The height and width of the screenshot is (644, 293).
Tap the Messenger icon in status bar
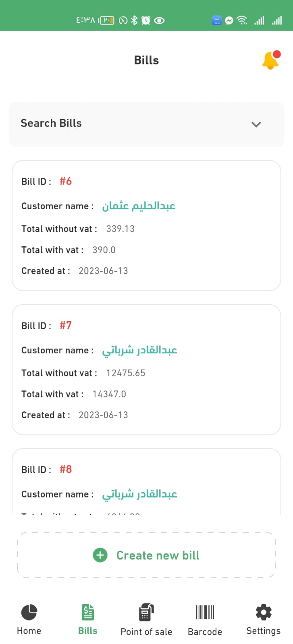pos(229,21)
